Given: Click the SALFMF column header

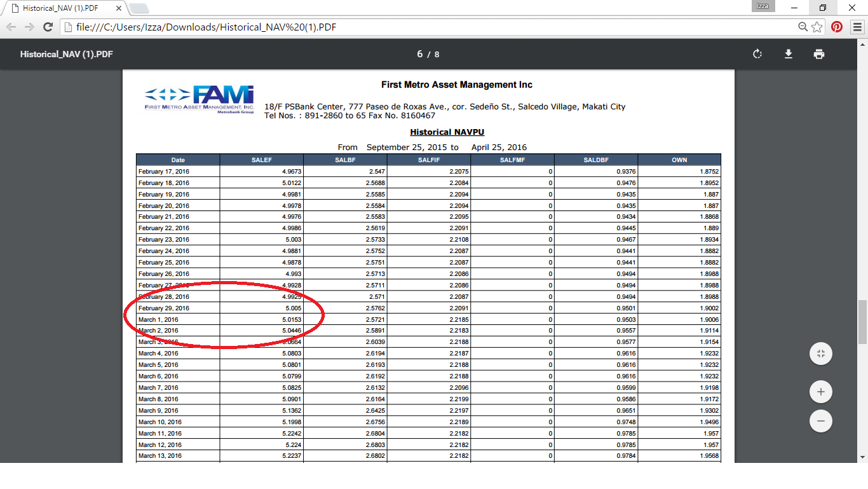Looking at the screenshot, I should click(513, 160).
